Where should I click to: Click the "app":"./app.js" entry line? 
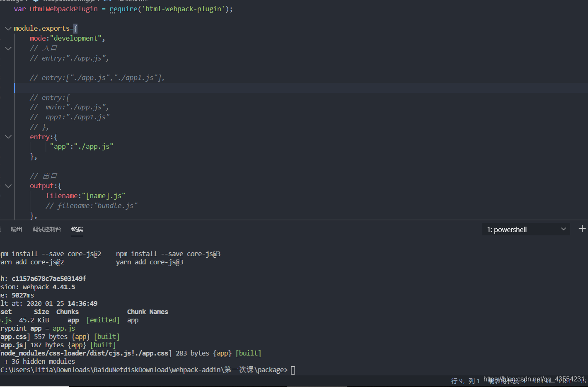coord(82,146)
